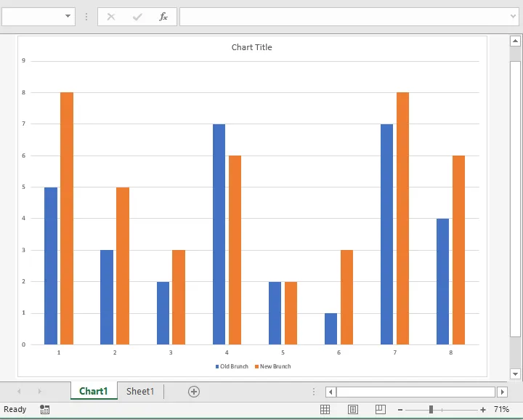
Task: Click the Ready status text
Action: click(15, 409)
